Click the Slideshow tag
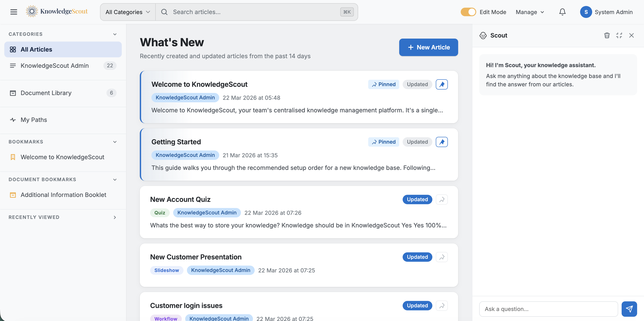Screen dimensions: 644x321 (166, 270)
